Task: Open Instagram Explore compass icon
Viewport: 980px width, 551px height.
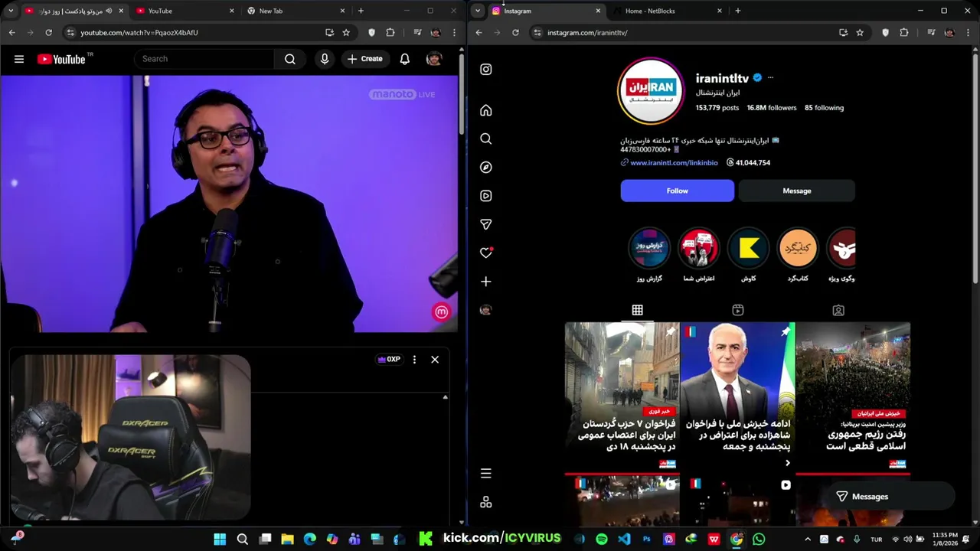Action: [485, 168]
